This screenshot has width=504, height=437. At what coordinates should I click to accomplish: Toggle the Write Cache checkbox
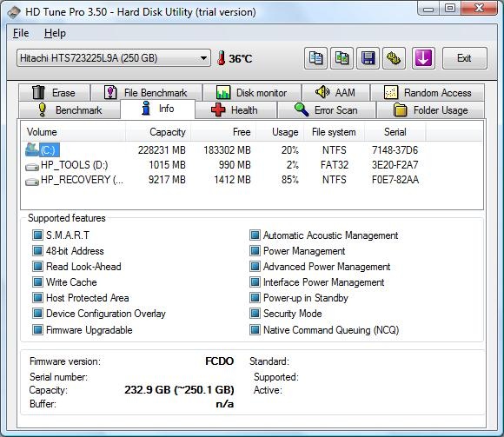pos(37,281)
